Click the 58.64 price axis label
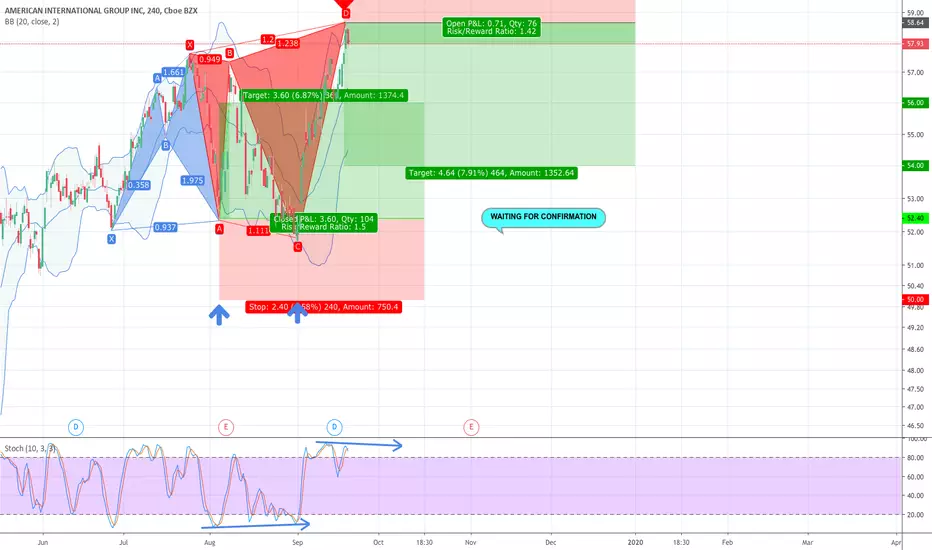The width and height of the screenshot is (932, 550). click(915, 23)
